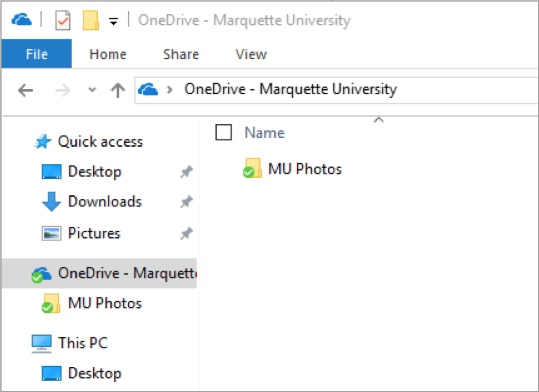Open the View ribbon tab

click(251, 54)
